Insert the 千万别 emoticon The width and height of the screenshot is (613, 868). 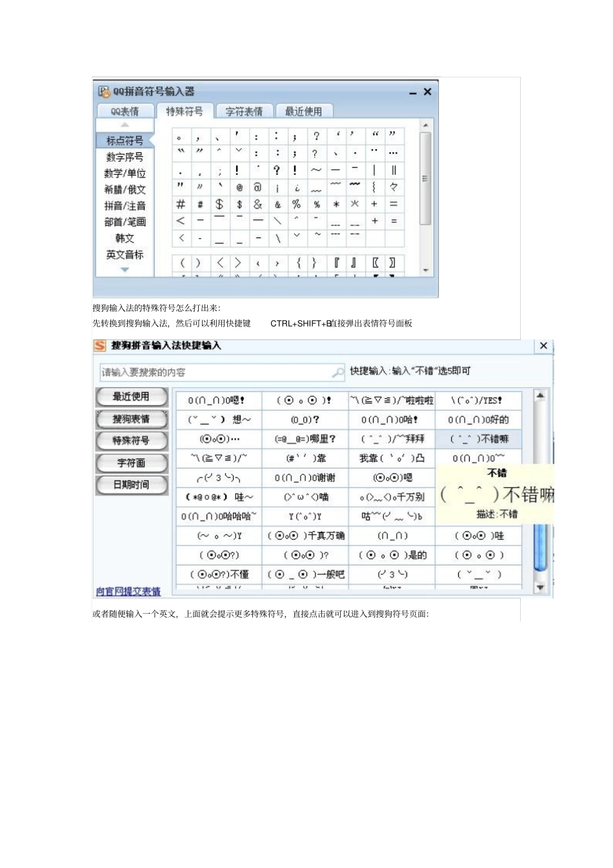click(x=392, y=497)
